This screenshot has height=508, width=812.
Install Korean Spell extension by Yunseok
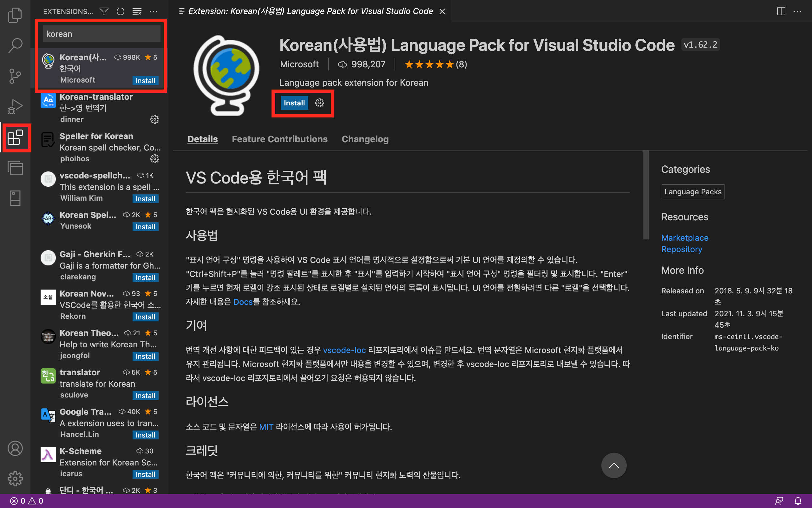(145, 227)
